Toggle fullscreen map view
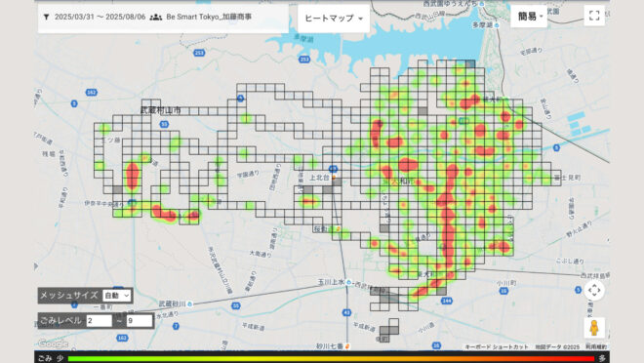Image resolution: width=644 pixels, height=363 pixels. [594, 16]
